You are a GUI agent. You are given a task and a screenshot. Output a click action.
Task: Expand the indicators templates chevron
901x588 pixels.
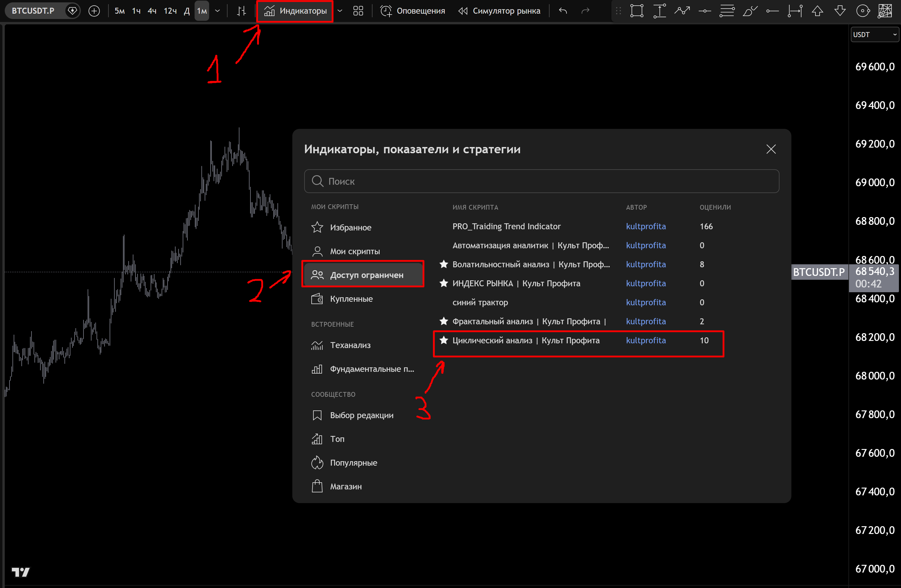coord(340,11)
